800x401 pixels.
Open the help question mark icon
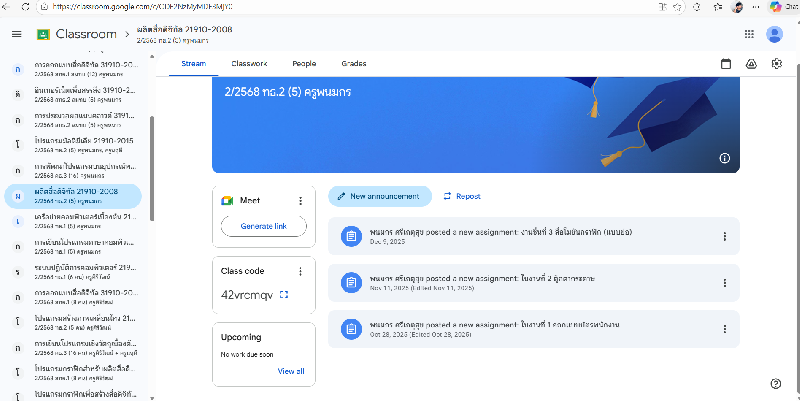[776, 383]
